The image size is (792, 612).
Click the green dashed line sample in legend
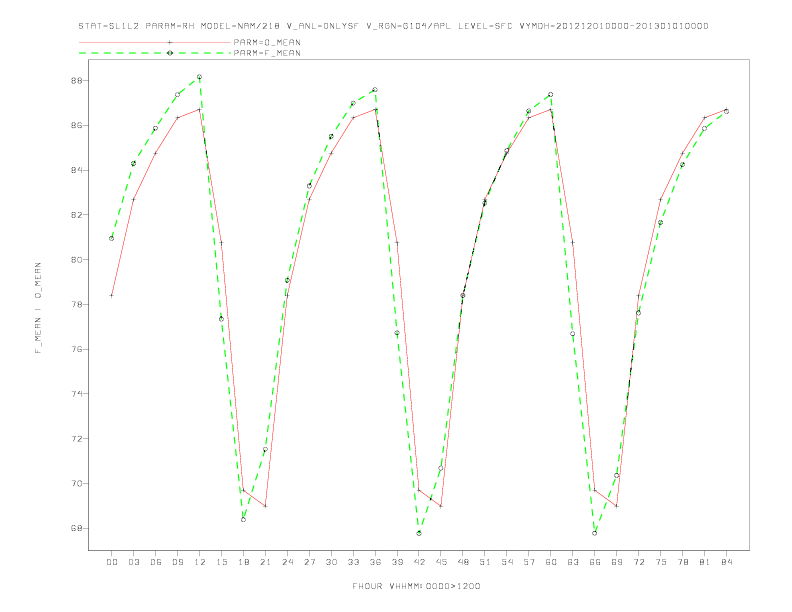coord(155,53)
